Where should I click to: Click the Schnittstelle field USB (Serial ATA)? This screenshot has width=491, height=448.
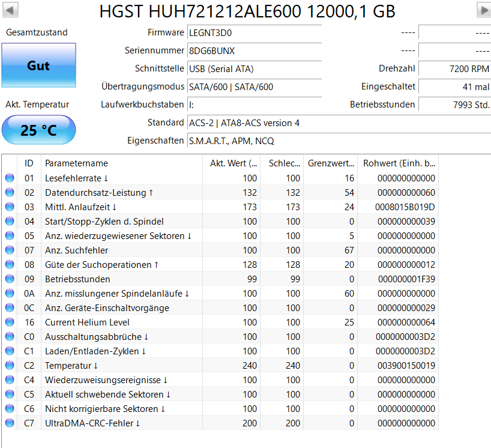click(255, 68)
